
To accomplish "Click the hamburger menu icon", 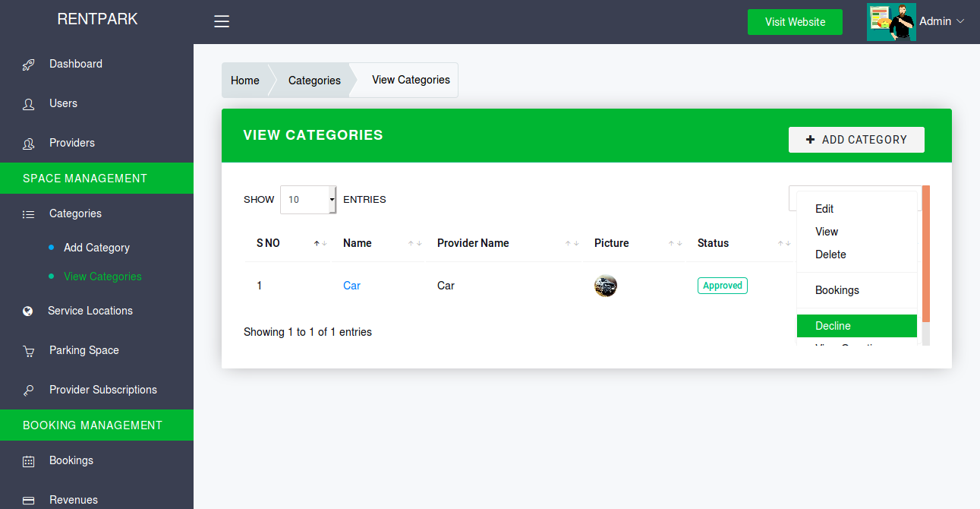I will coord(222,21).
